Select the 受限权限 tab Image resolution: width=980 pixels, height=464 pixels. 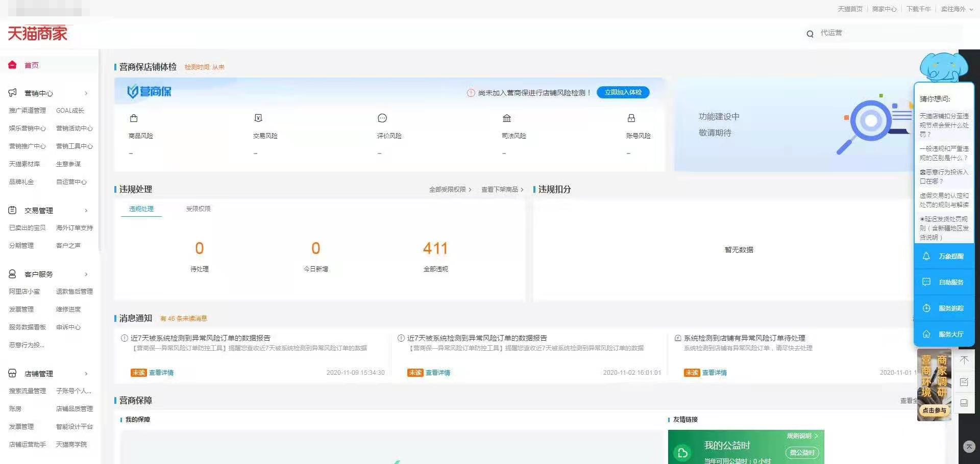click(199, 209)
